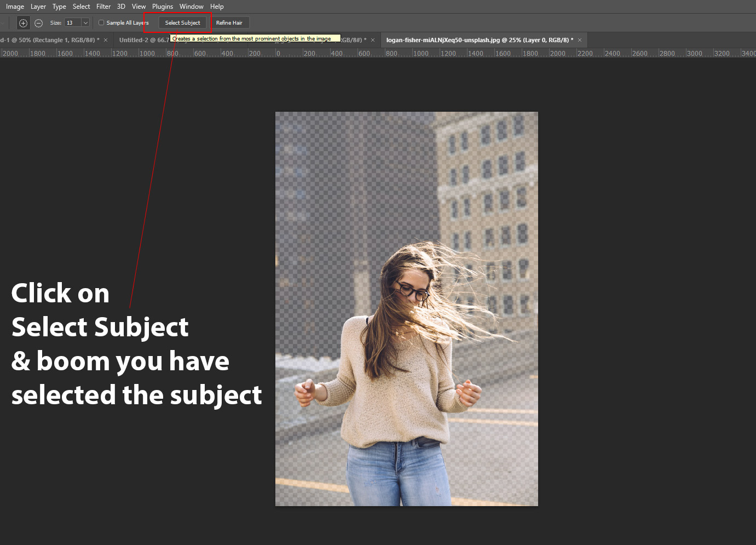Open the Select menu

coord(81,7)
